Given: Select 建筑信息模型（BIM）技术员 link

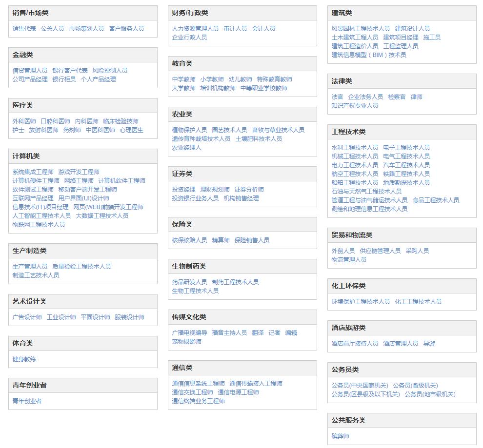Looking at the screenshot, I should click(x=369, y=55).
